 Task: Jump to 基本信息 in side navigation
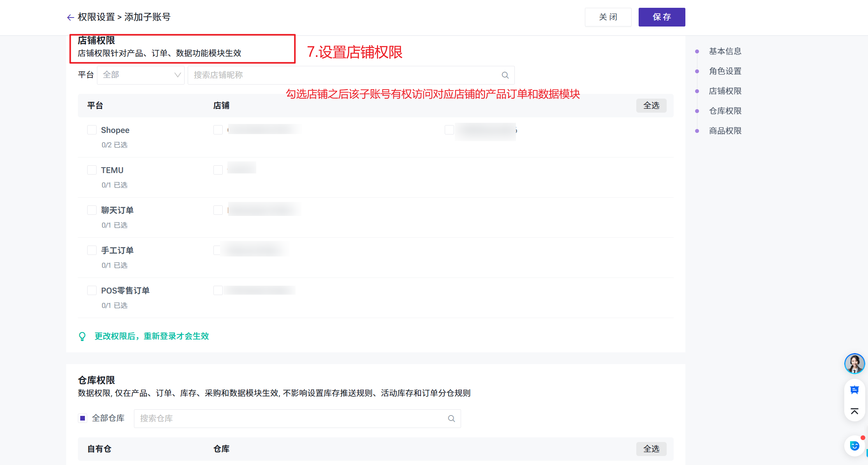[725, 51]
